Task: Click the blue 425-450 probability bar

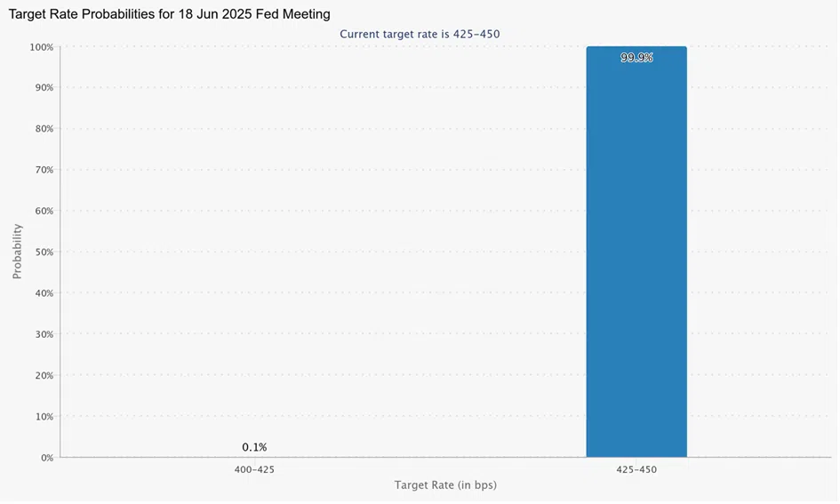Action: (x=636, y=252)
